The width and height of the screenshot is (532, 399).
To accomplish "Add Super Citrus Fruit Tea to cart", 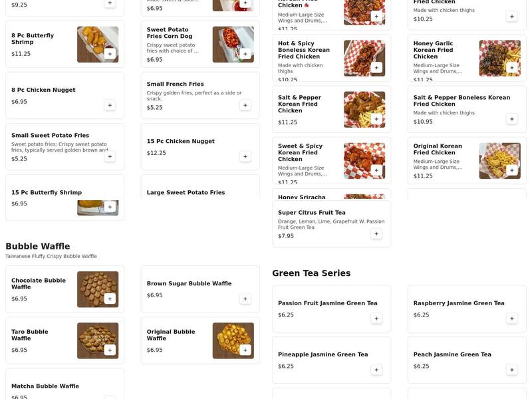I will pos(376,234).
